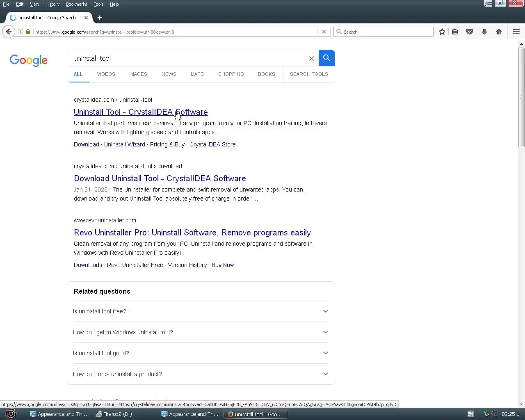Image resolution: width=525 pixels, height=420 pixels.
Task: Click the 'Pricing & Buy' sitelink
Action: (167, 144)
